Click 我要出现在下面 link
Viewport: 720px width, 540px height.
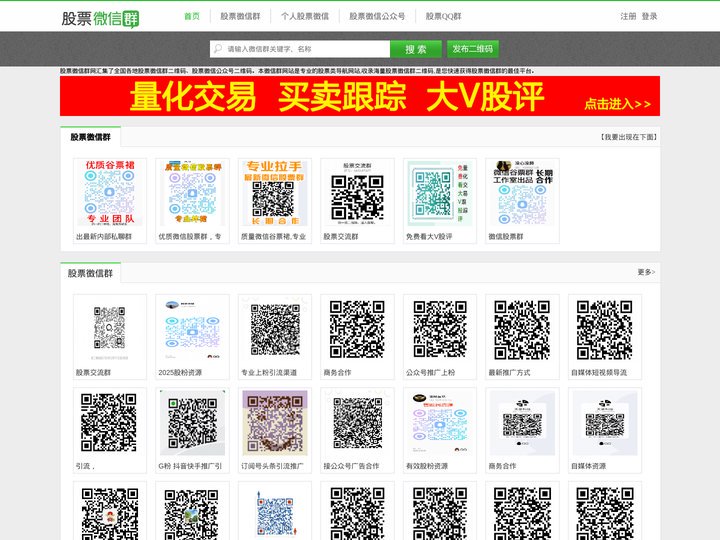pyautogui.click(x=629, y=137)
